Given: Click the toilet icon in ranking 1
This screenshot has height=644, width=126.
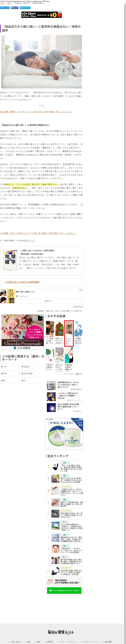Looking at the screenshot, I should (55, 467).
